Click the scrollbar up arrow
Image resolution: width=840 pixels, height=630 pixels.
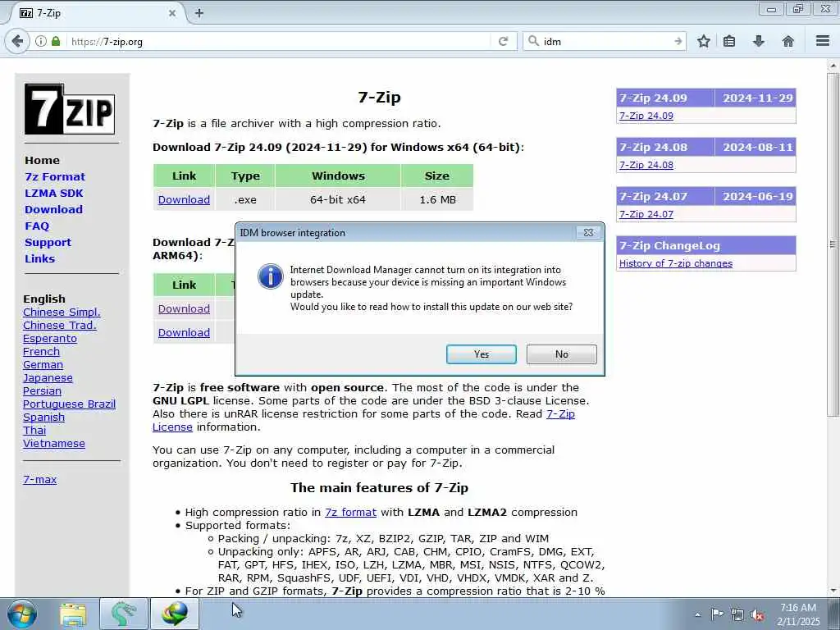pyautogui.click(x=833, y=66)
